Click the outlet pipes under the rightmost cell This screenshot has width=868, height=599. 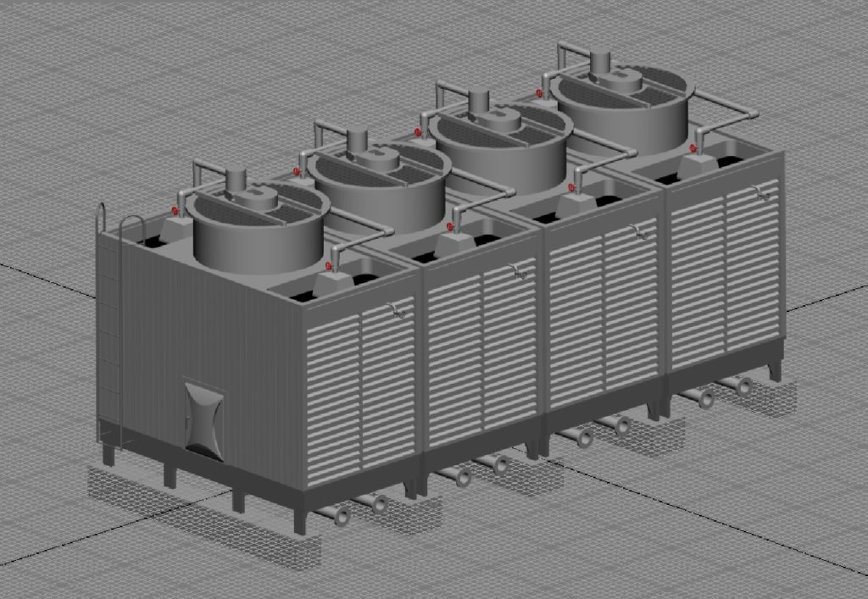722,391
